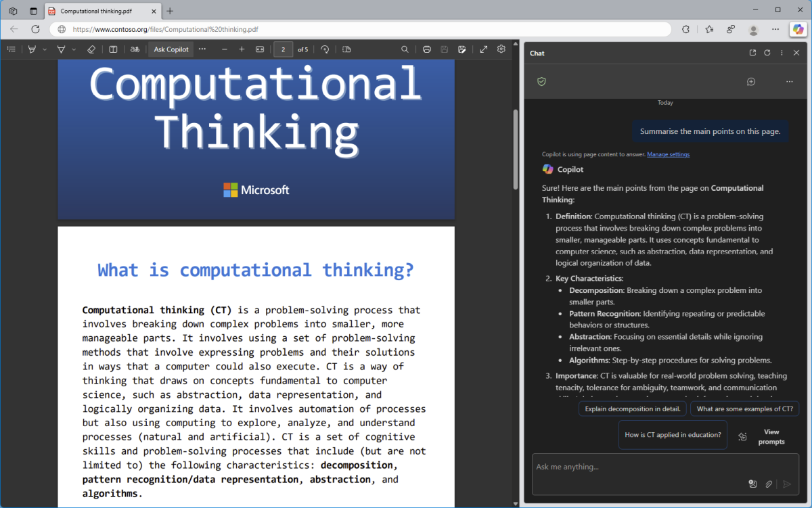812x508 pixels.
Task: Open the highlighter color dropdown
Action: pos(73,49)
